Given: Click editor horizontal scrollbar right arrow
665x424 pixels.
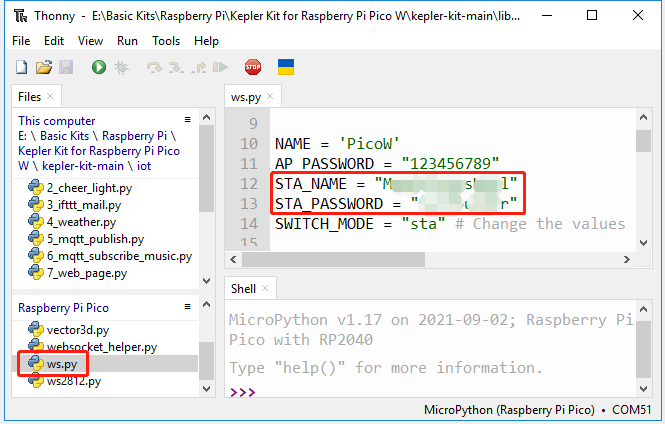Looking at the screenshot, I should [626, 259].
